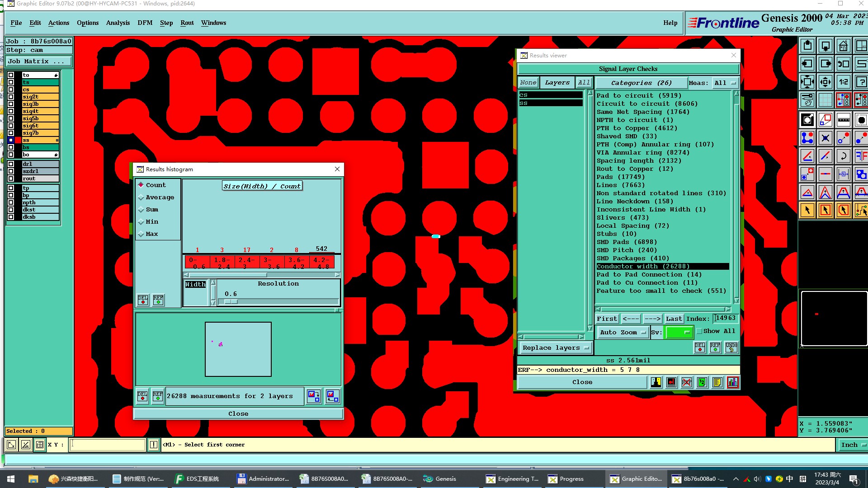Open the Meas All dropdown
868x488 pixels.
click(725, 83)
